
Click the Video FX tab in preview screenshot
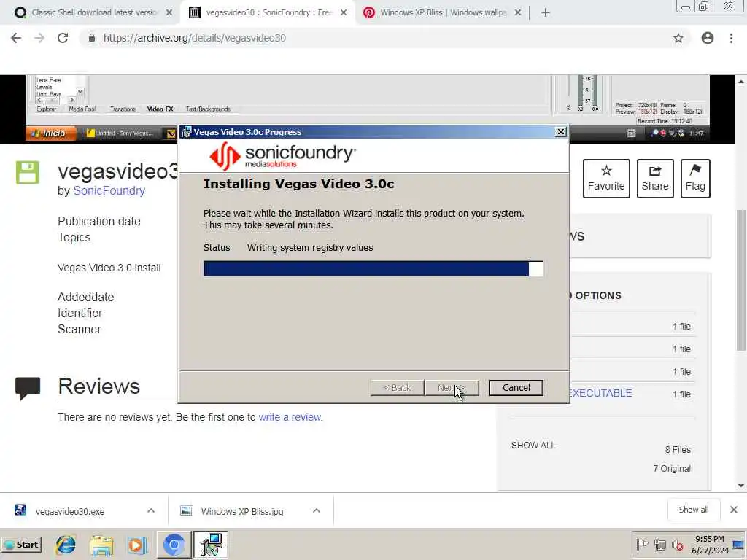point(160,109)
